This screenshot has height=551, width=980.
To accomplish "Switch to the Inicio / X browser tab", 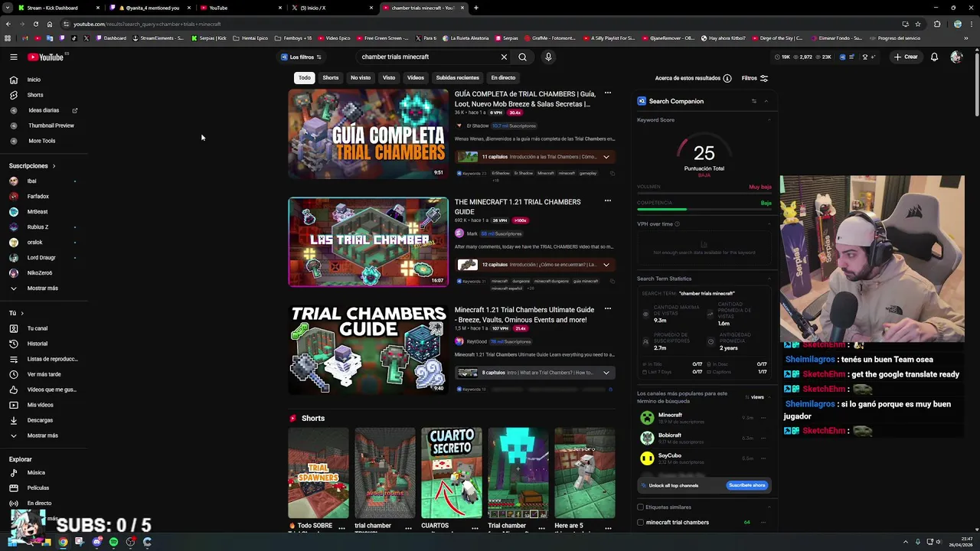I will (x=333, y=8).
